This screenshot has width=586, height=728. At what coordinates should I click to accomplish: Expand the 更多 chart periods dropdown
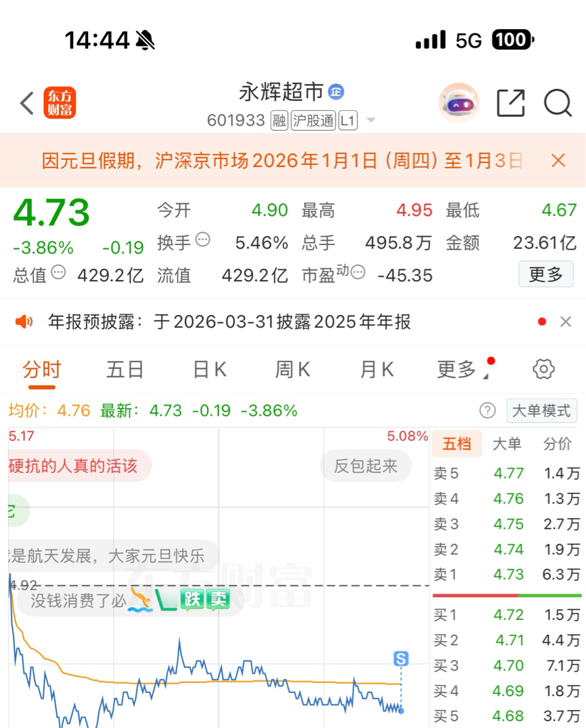point(462,370)
